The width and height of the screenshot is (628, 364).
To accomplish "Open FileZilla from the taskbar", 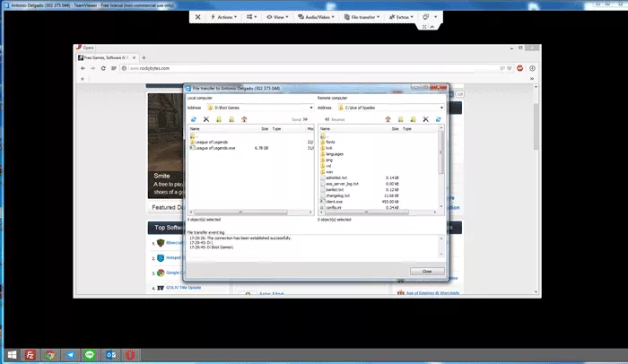I will pos(30,355).
